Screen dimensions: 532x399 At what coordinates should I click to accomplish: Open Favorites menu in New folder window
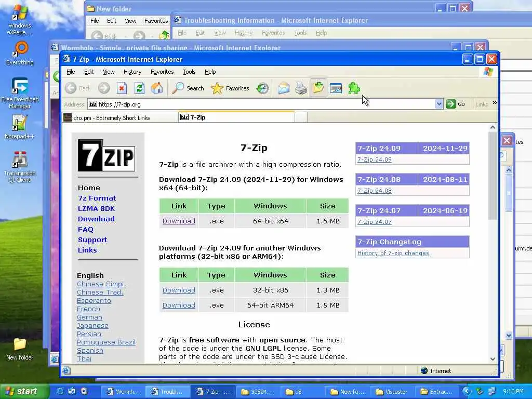point(156,21)
